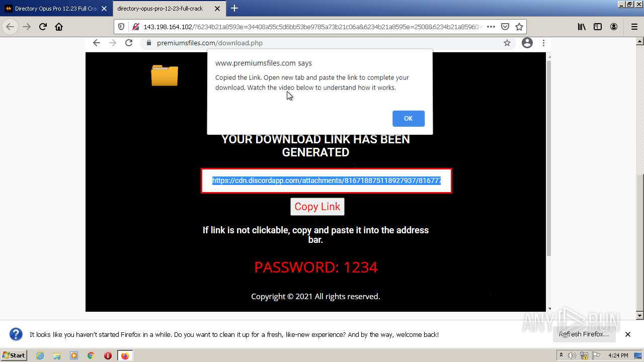This screenshot has width=644, height=362.
Task: Open the Firefox hamburger menu
Action: 634,27
